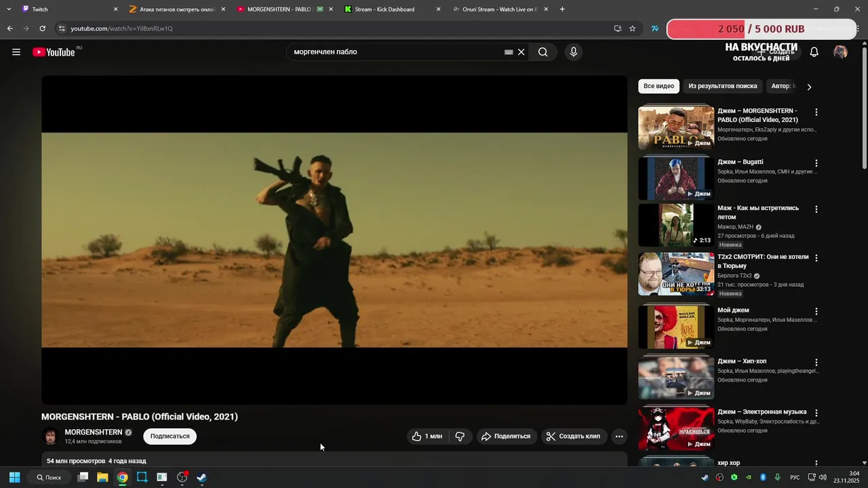Pause by clicking the video player
The image size is (868, 488).
pos(334,240)
